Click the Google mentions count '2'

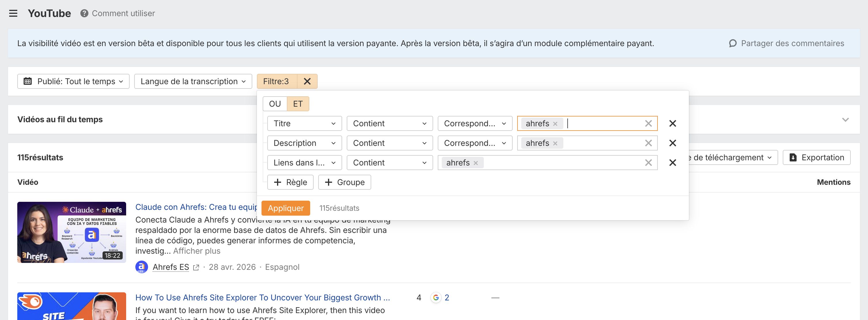tap(447, 298)
